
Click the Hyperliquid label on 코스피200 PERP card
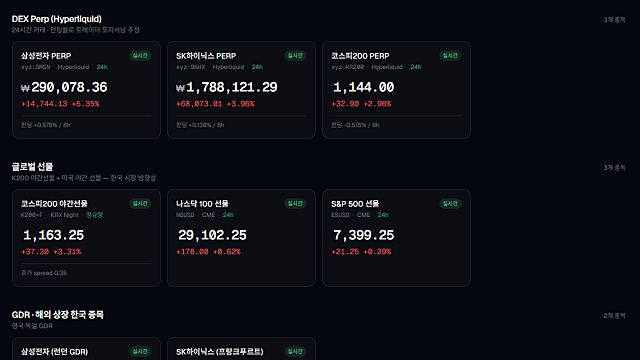(387, 67)
